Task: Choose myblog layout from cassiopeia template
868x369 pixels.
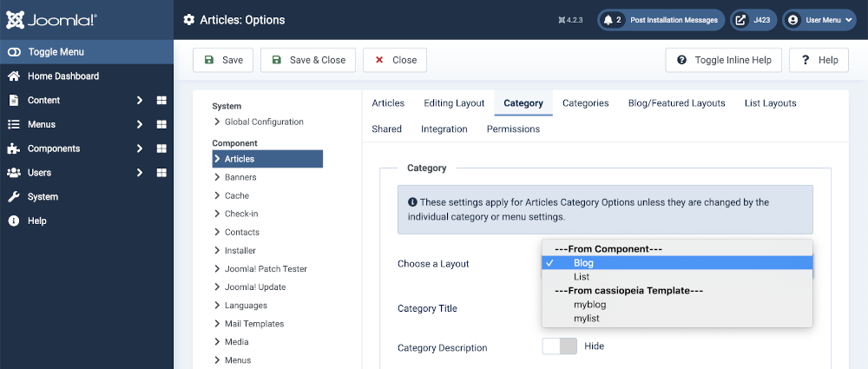Action: tap(677, 304)
